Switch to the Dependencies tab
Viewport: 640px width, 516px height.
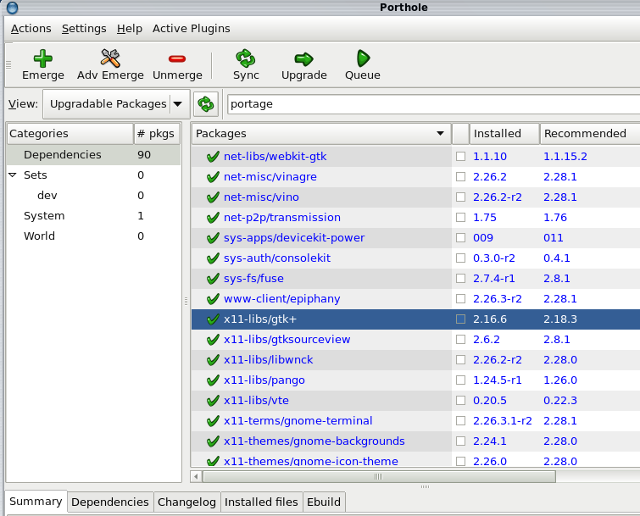[110, 502]
